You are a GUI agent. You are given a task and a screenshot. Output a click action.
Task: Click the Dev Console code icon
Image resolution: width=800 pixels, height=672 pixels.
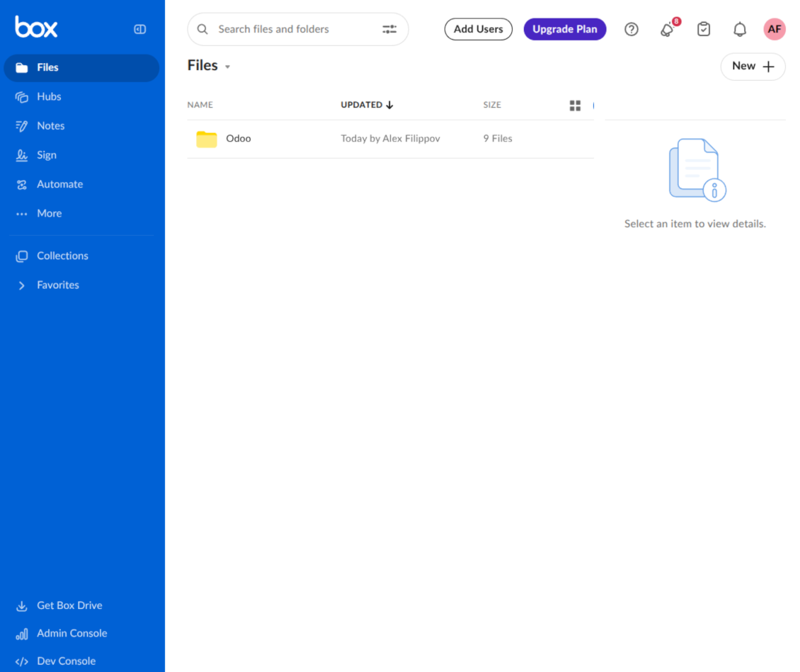(x=21, y=662)
